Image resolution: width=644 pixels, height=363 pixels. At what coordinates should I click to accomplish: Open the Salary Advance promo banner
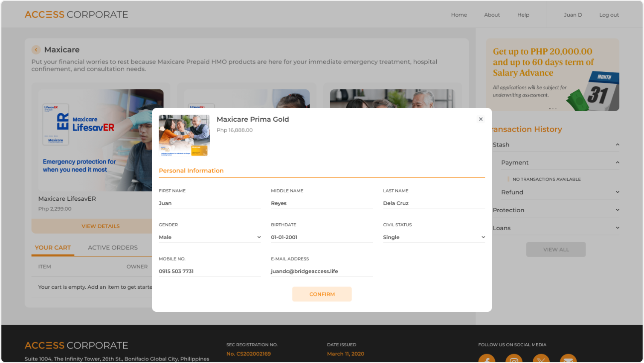tap(553, 75)
